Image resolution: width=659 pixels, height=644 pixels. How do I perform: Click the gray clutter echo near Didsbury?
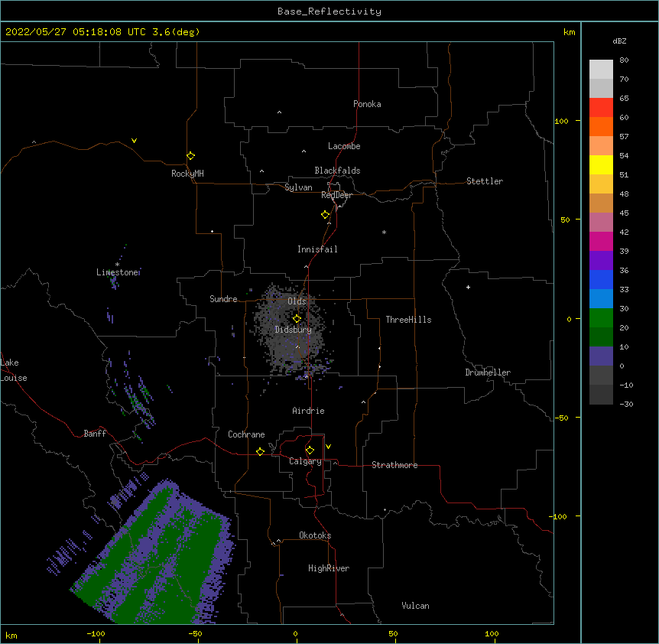click(x=290, y=332)
